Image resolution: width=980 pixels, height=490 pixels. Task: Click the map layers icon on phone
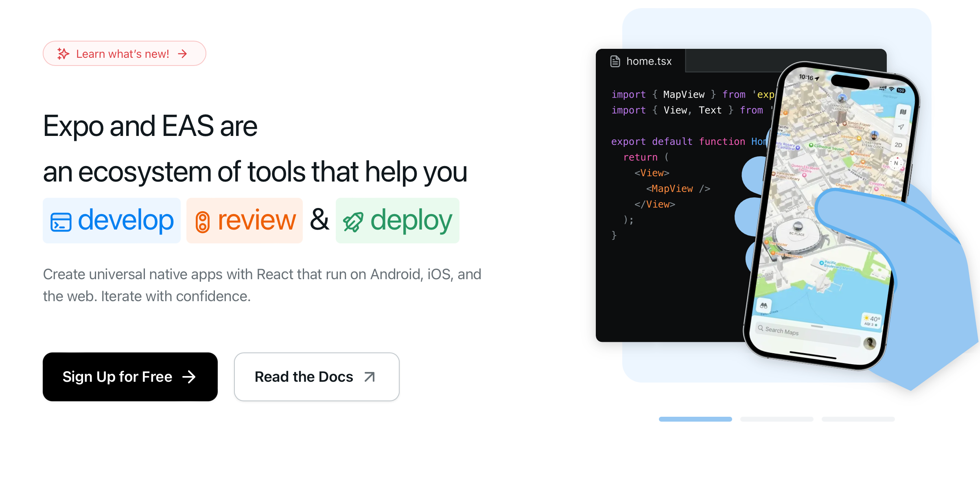pyautogui.click(x=903, y=112)
